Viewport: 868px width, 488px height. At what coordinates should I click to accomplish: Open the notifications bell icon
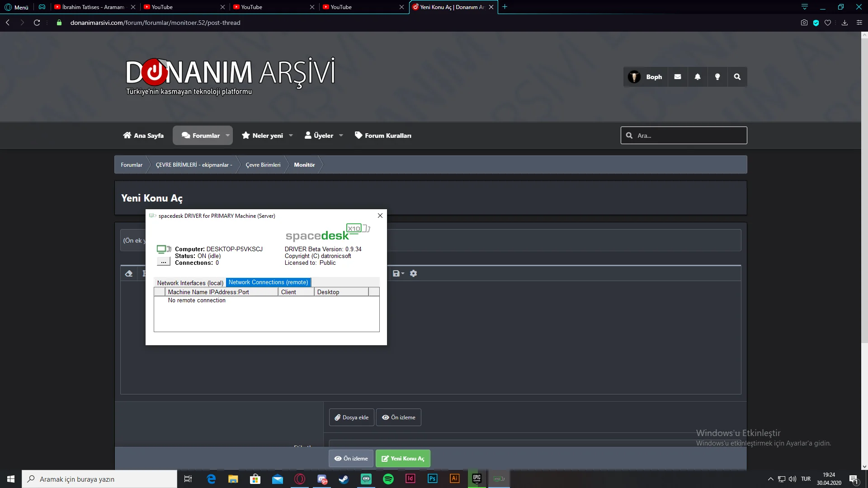coord(697,77)
